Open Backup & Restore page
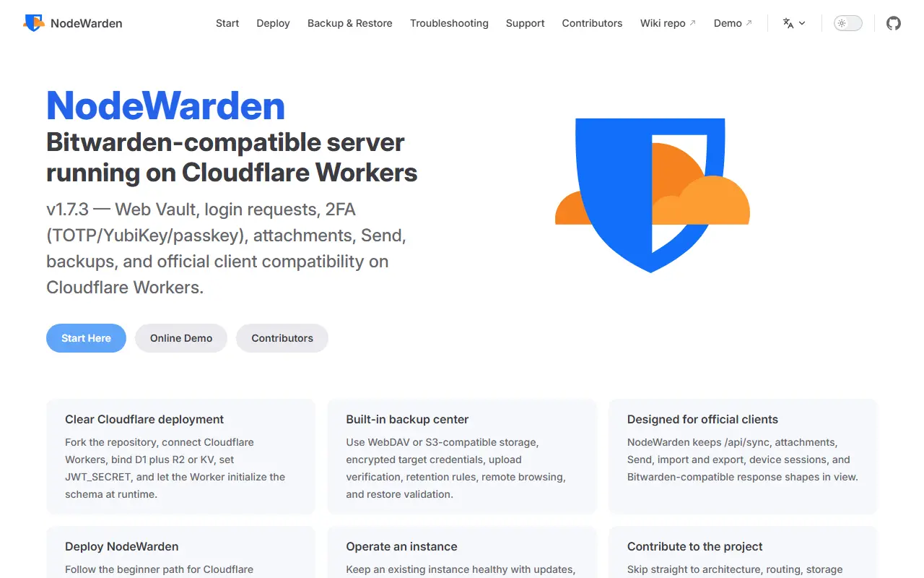924x578 pixels. (x=350, y=23)
